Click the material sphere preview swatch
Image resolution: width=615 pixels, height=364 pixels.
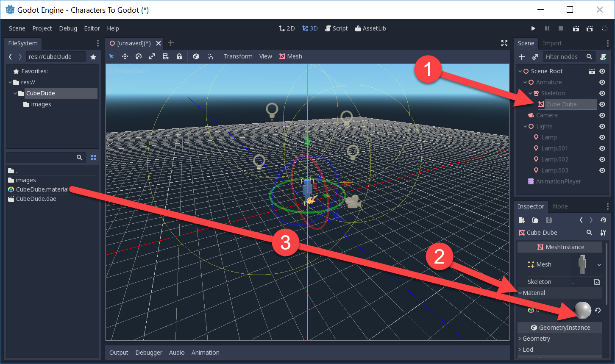582,310
